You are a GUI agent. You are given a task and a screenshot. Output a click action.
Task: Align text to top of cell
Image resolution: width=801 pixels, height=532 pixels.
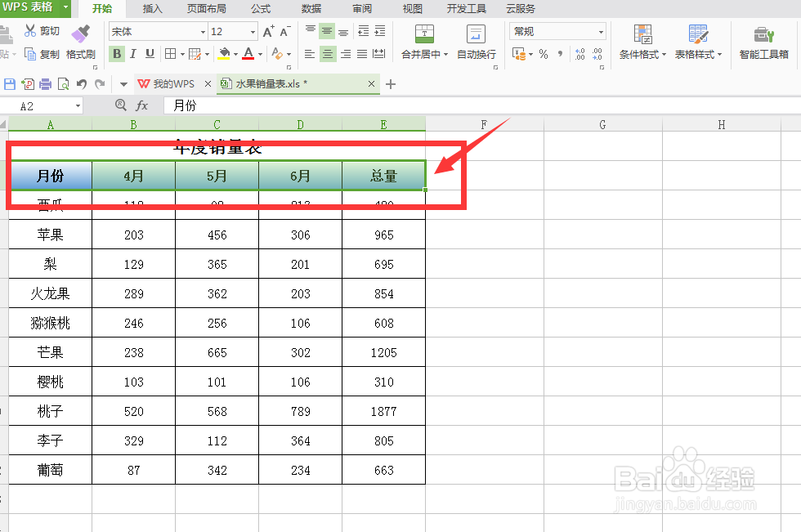pos(310,31)
